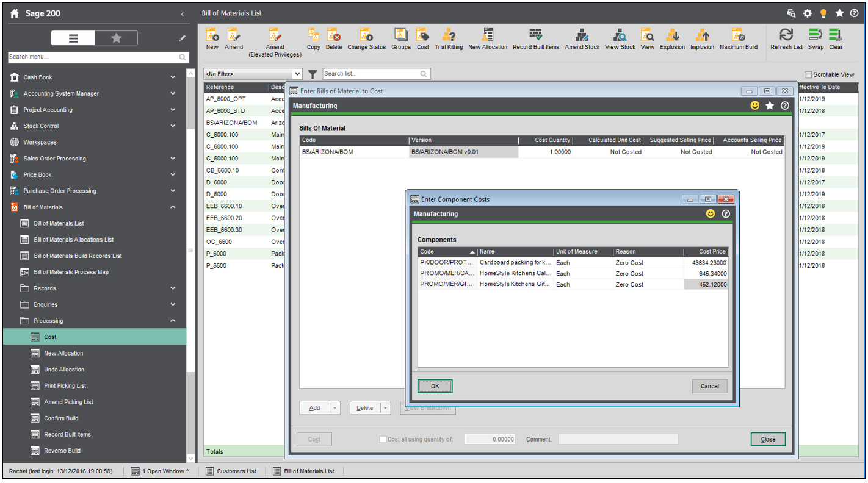
Task: Click Cancel in Enter Component Costs
Action: click(709, 386)
